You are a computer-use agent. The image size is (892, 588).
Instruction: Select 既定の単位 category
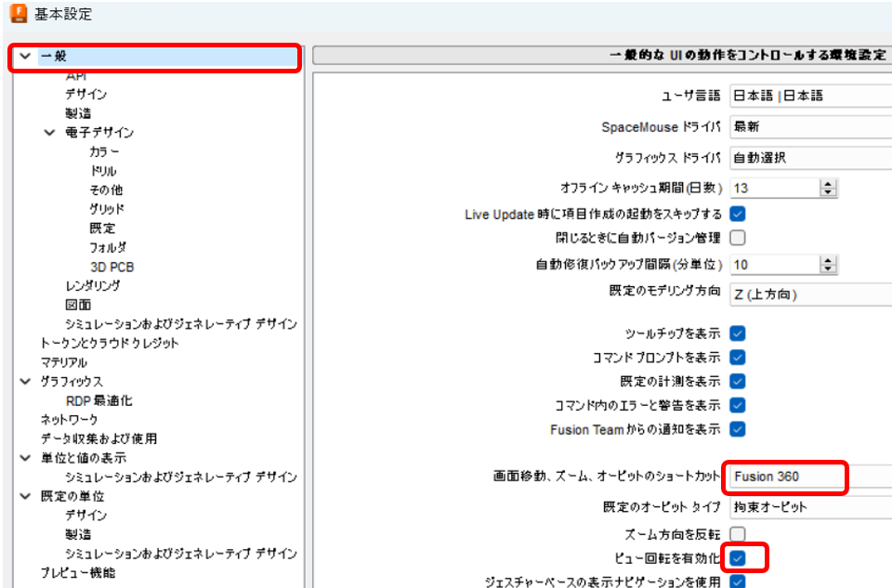(x=72, y=496)
